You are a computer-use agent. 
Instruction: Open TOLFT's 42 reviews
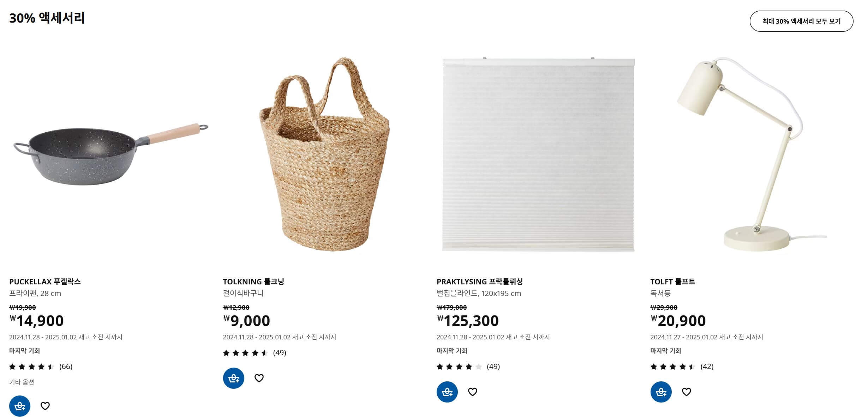681,367
